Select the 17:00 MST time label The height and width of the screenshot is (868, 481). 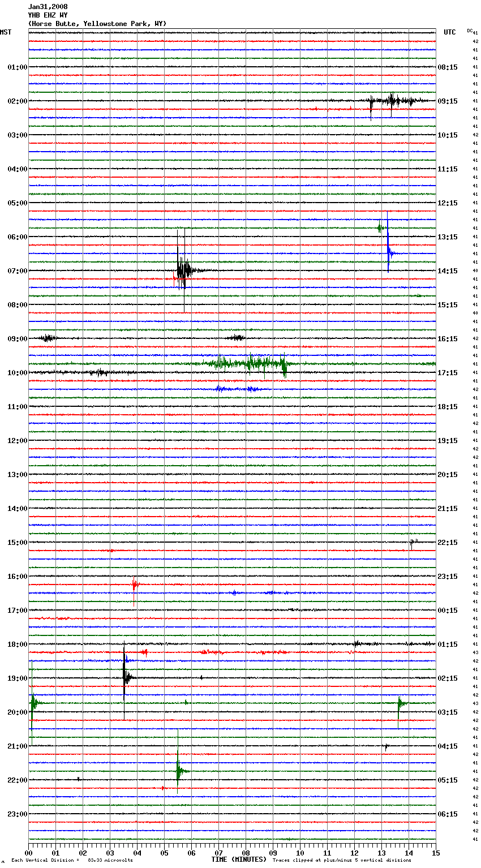coord(18,611)
